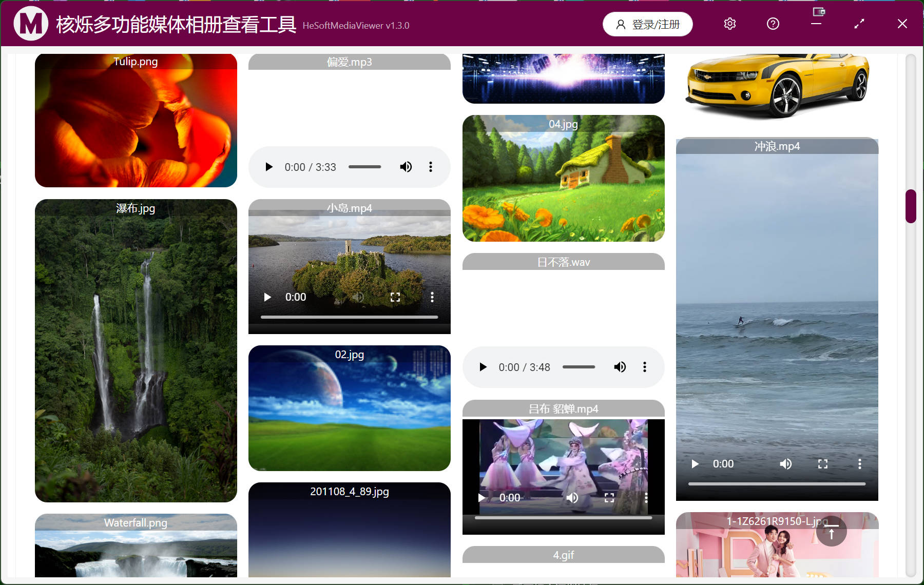
Task: Click the 偏爱.mp3 file name header
Action: [x=350, y=62]
